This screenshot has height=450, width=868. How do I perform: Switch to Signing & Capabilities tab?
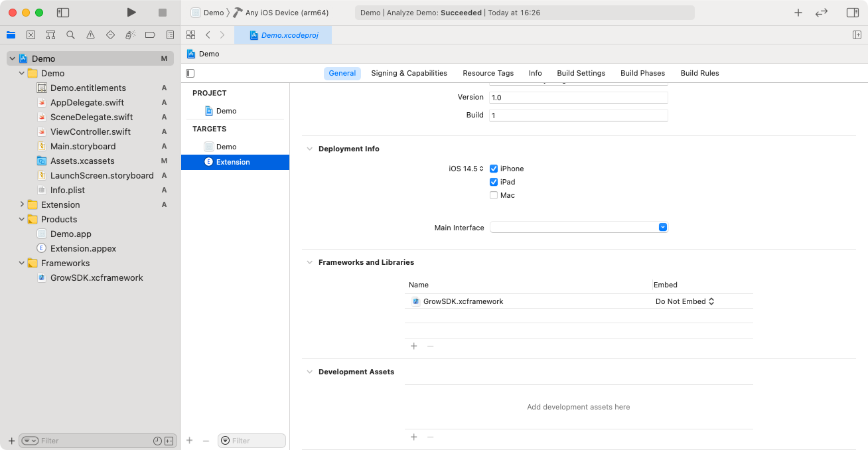[x=409, y=73]
